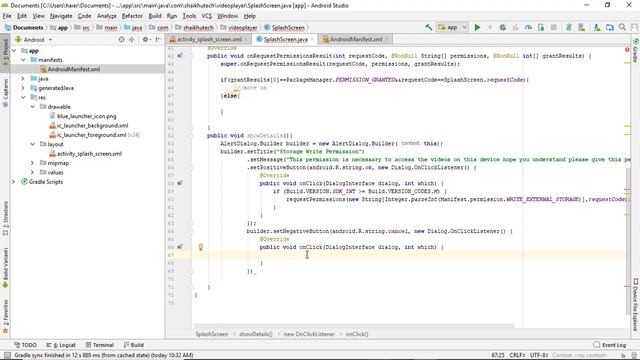Click the editor horizontal scrollbar
The image size is (640, 360).
point(353,326)
